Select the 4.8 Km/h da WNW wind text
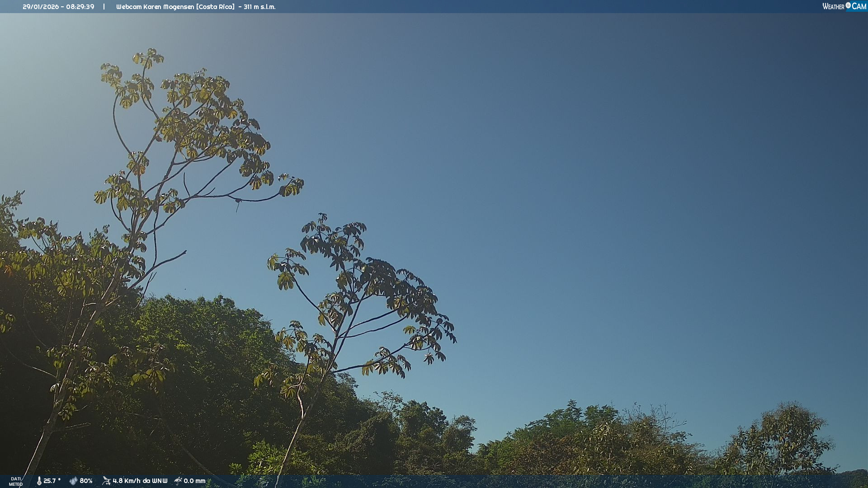 140,481
